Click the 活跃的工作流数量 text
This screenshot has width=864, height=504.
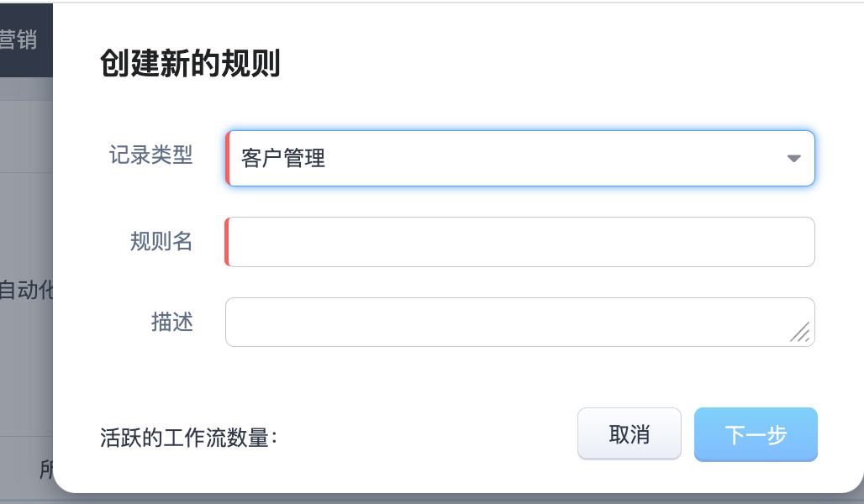pos(188,438)
